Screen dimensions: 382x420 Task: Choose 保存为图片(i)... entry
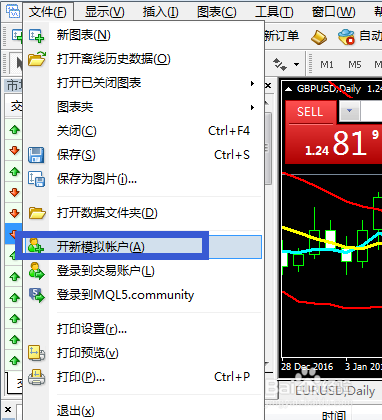pyautogui.click(x=143, y=179)
